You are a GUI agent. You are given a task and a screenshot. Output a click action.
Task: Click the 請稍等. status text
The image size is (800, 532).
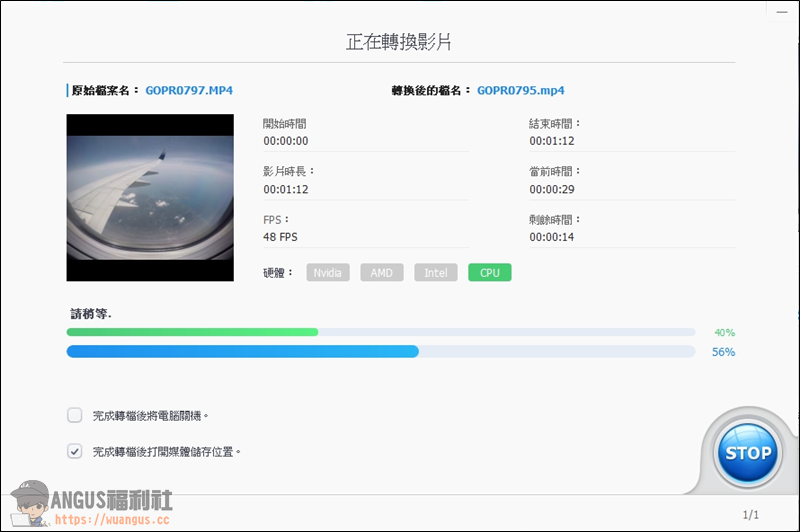pyautogui.click(x=91, y=314)
